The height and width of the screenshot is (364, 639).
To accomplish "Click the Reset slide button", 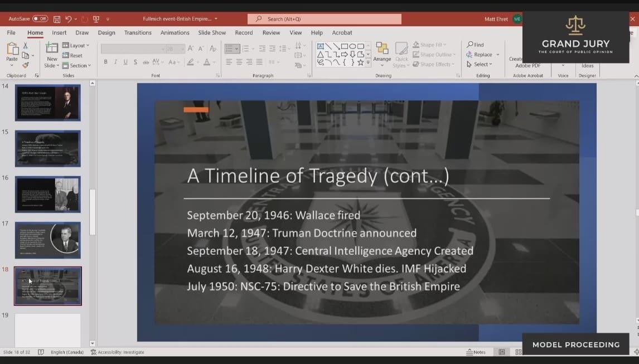I will click(72, 56).
